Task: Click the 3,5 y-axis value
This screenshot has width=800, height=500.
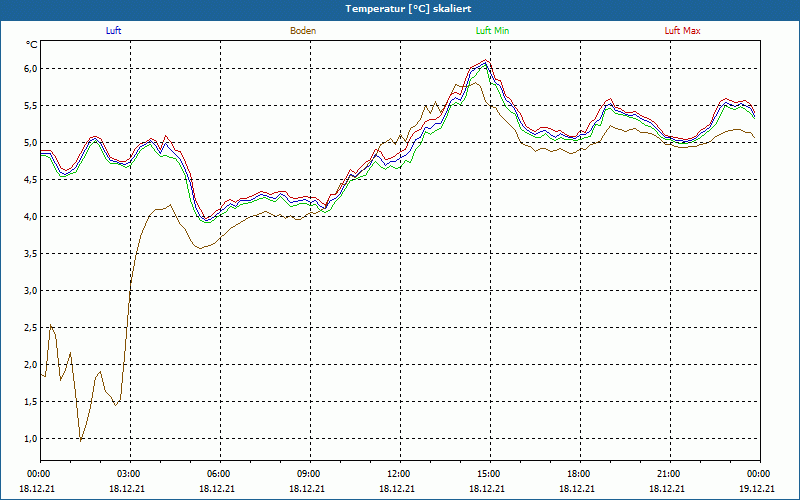Action: (31, 254)
